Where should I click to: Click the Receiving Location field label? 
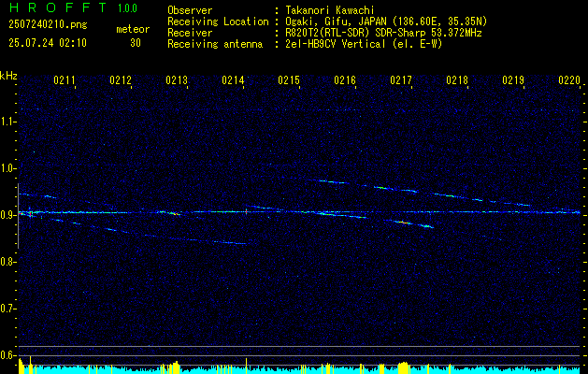point(218,22)
